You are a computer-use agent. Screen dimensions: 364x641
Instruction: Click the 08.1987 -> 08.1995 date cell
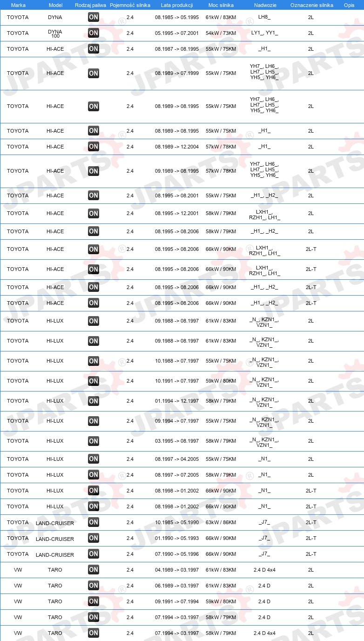(x=177, y=49)
